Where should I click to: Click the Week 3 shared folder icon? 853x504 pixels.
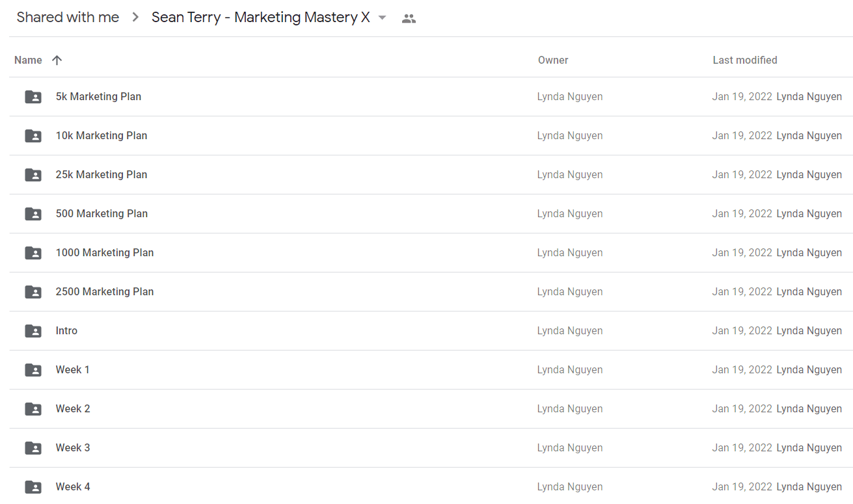[x=33, y=448]
